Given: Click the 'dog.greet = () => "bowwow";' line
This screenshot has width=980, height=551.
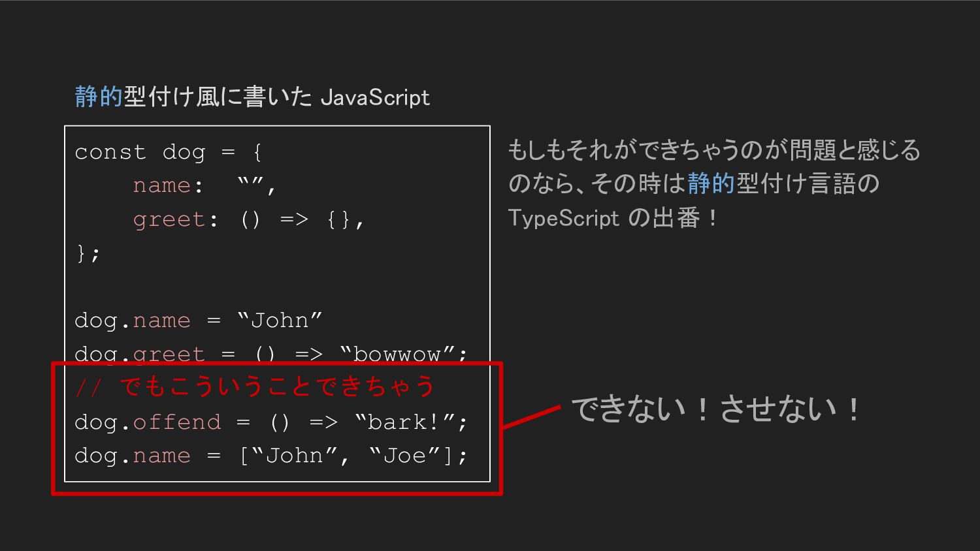Looking at the screenshot, I should (271, 354).
